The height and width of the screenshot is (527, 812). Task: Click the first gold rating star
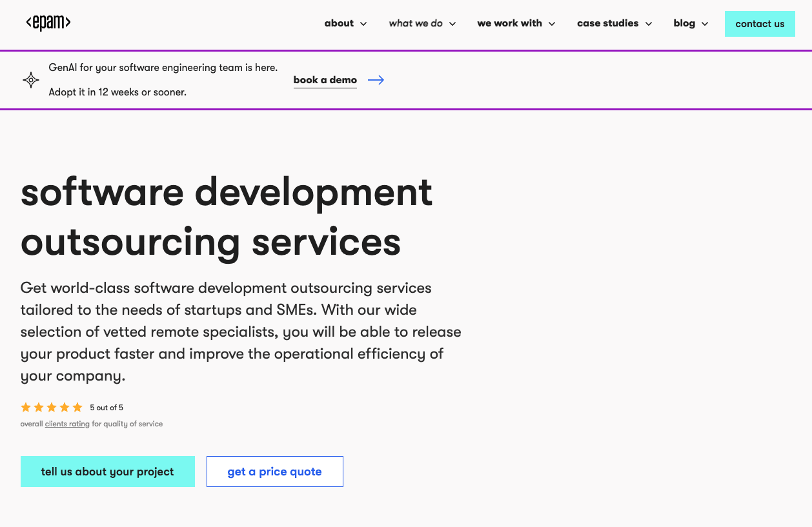(26, 407)
